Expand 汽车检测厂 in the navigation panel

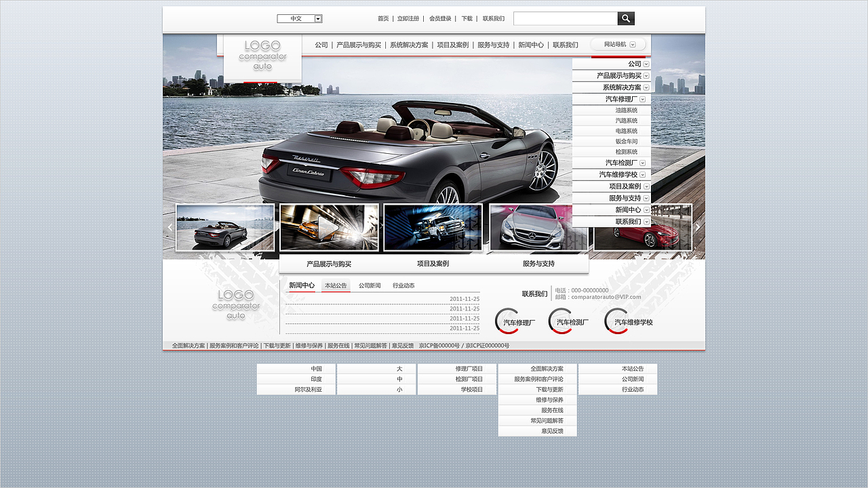[x=643, y=163]
